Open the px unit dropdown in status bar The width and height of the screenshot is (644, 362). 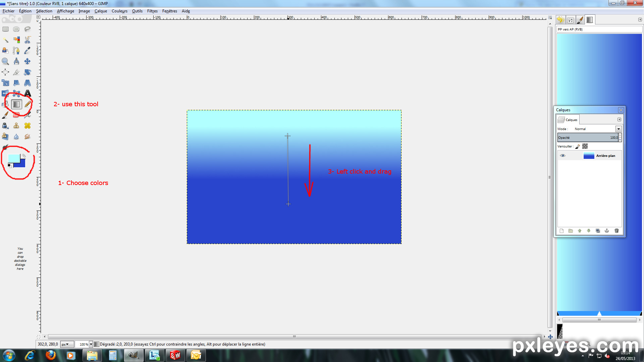pos(67,344)
